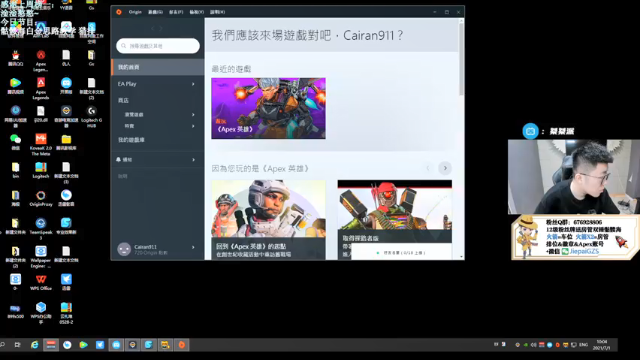Open Logitech G HUB desktop icon
Viewport: 640px width, 360px height.
(x=91, y=117)
